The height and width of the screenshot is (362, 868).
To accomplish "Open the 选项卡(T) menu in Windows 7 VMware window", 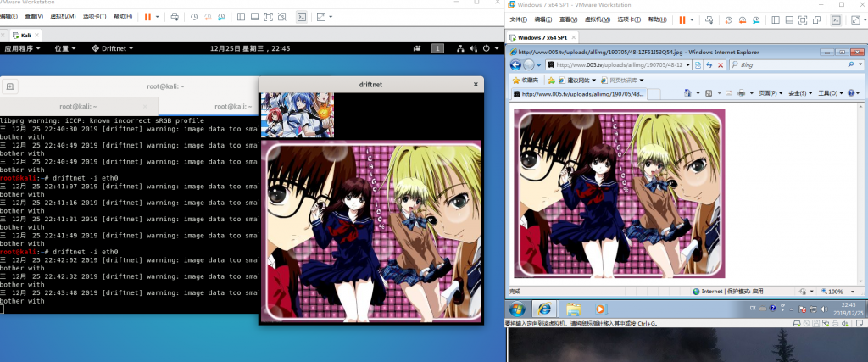I will click(629, 19).
